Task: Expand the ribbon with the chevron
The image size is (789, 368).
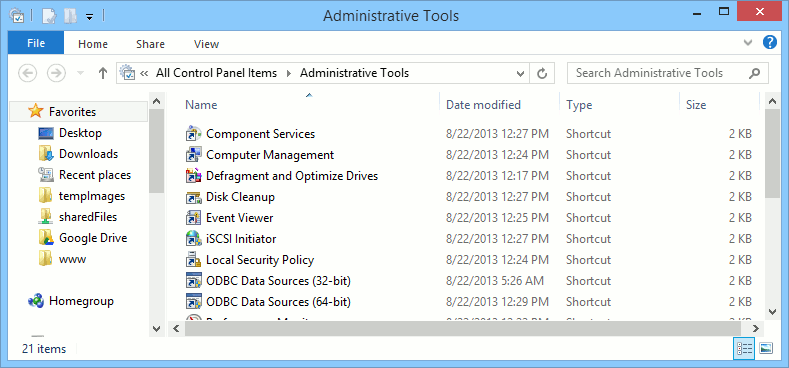Action: coord(748,42)
